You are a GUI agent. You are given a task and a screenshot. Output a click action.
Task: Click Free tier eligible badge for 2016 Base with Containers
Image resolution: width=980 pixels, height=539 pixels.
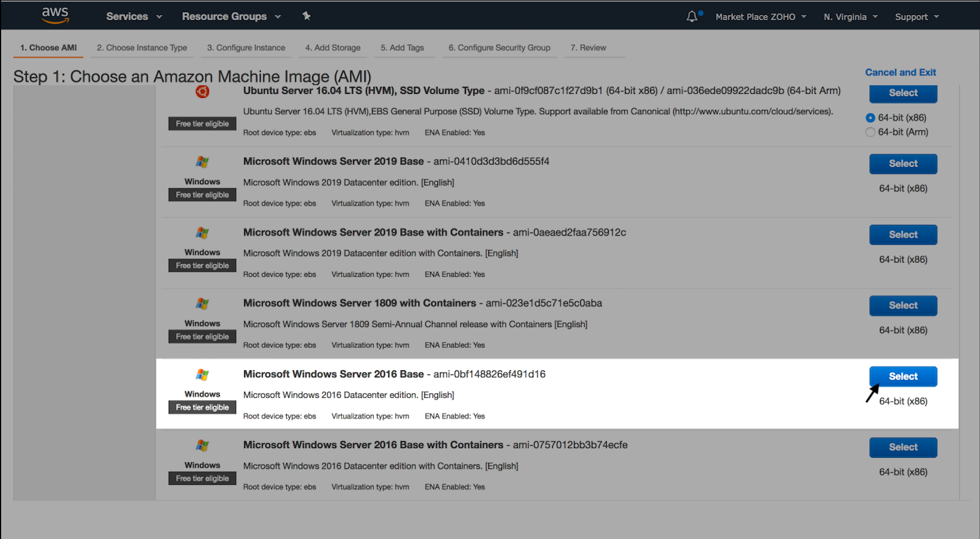[202, 479]
